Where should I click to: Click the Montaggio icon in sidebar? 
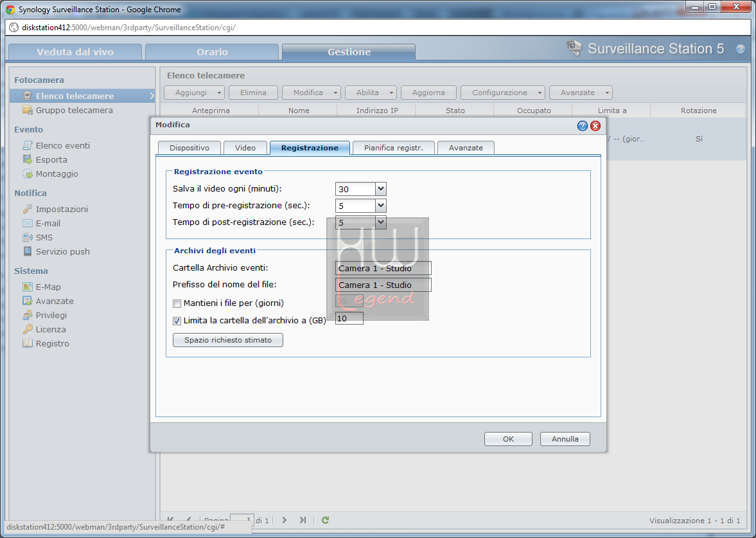click(x=28, y=174)
